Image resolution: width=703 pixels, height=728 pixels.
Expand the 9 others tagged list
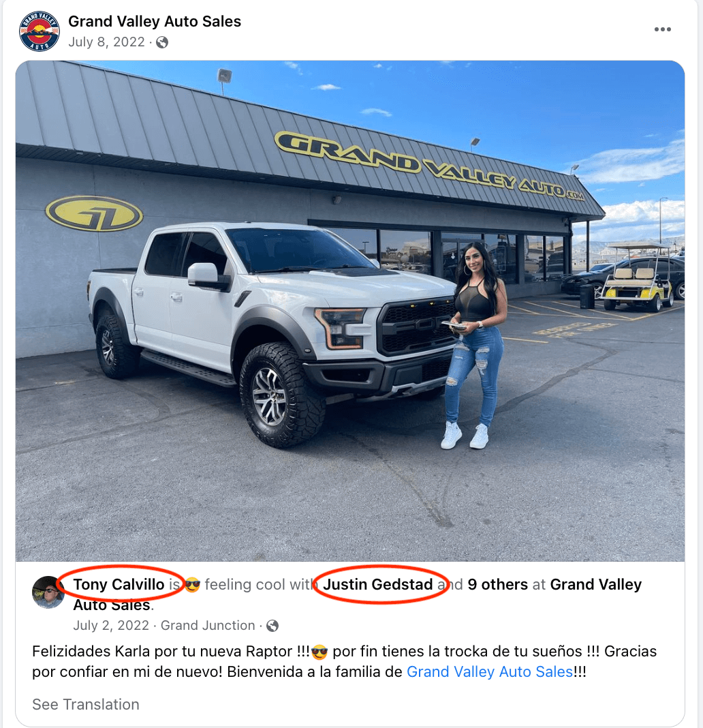click(x=497, y=584)
